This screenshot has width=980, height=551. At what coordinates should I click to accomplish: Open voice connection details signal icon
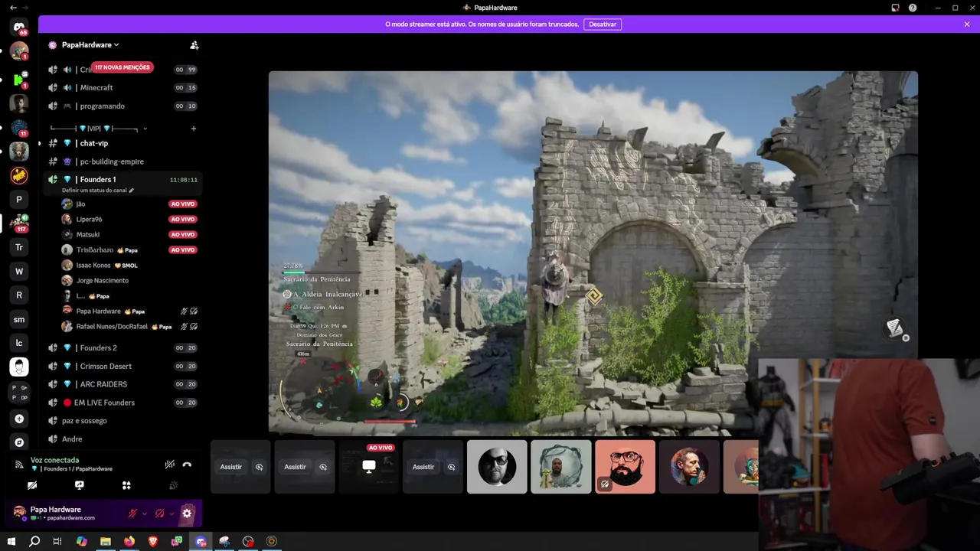(x=19, y=465)
